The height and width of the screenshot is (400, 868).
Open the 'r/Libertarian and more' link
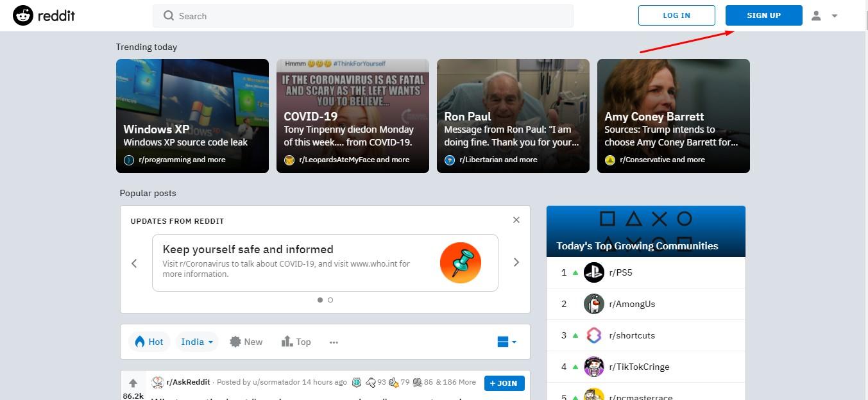tap(498, 160)
